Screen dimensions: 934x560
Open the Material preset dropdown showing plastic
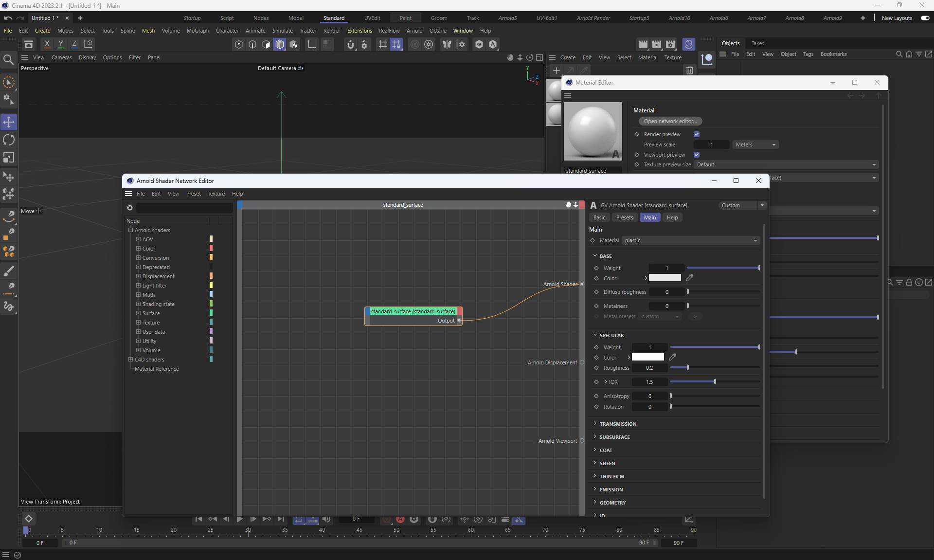tap(691, 240)
